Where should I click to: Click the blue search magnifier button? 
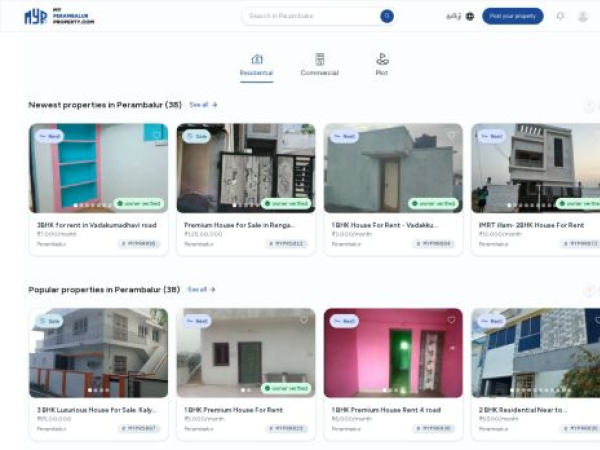pyautogui.click(x=387, y=16)
